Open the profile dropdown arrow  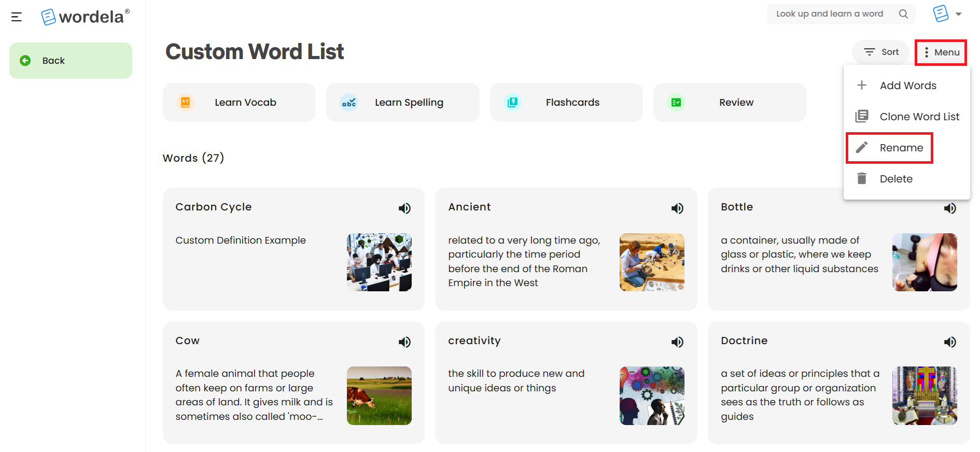tap(958, 14)
